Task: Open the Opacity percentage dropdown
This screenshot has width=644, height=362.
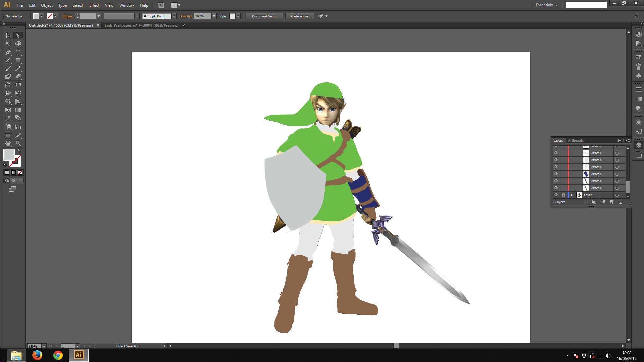Action: coord(214,16)
